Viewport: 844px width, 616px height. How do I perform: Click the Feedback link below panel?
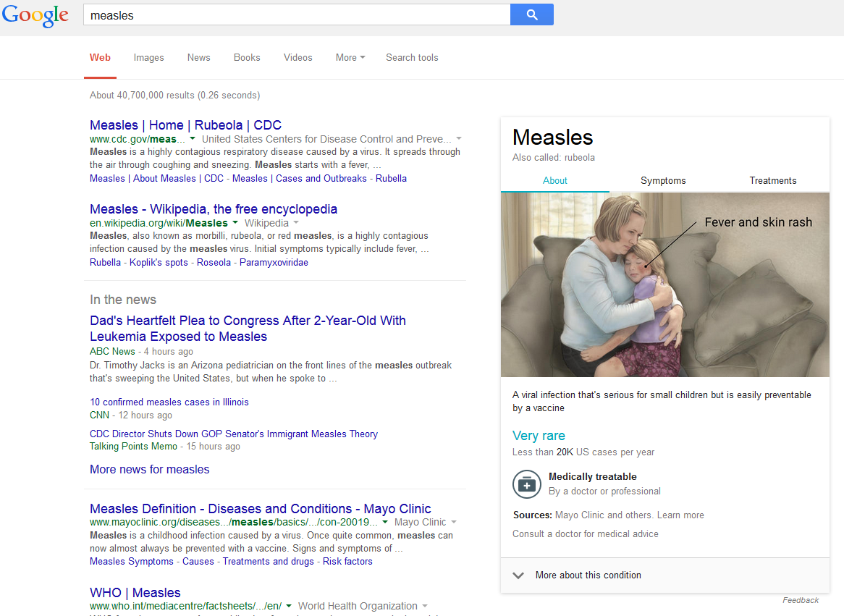tap(801, 600)
